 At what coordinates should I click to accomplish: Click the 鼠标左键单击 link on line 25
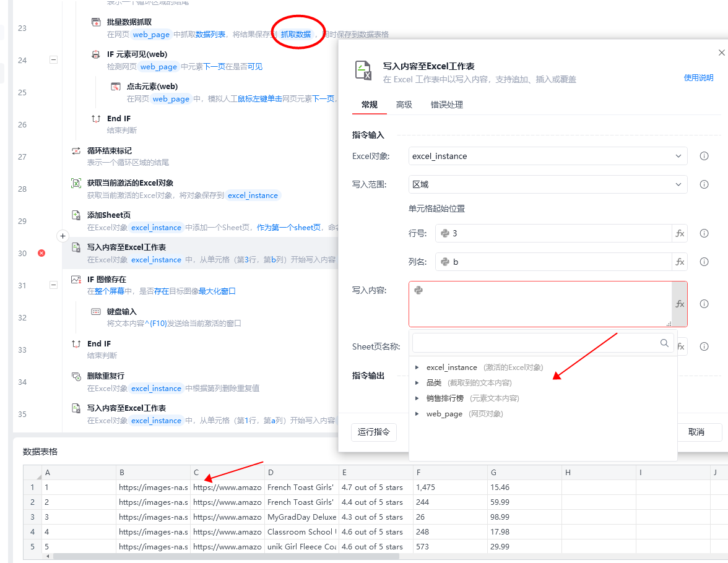260,99
